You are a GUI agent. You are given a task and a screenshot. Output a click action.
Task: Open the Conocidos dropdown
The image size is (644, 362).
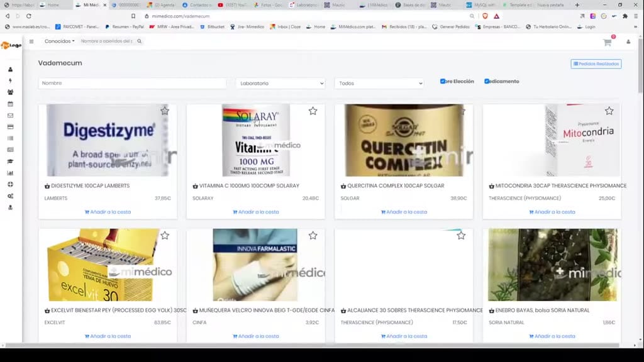pos(60,41)
